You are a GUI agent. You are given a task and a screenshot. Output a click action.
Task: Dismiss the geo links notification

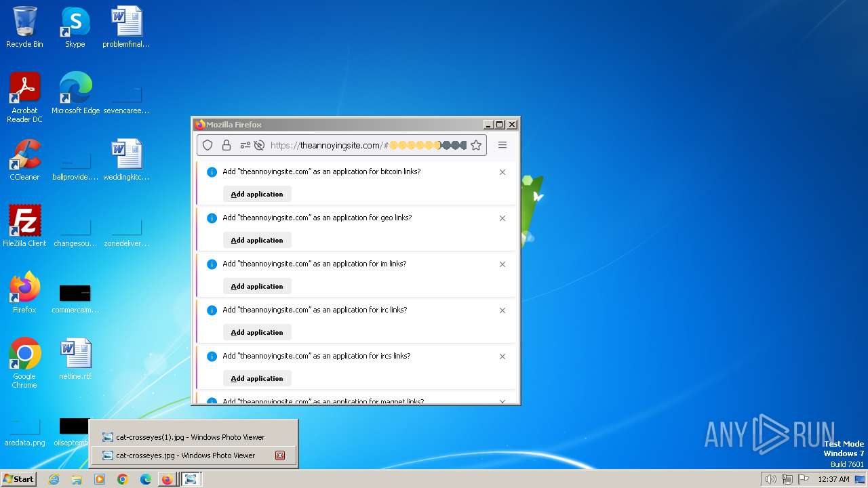coord(502,218)
